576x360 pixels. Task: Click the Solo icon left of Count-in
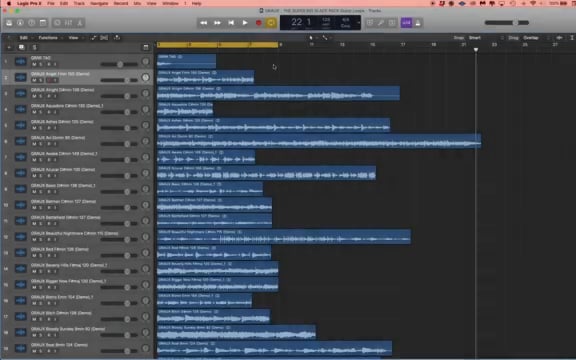click(392, 23)
